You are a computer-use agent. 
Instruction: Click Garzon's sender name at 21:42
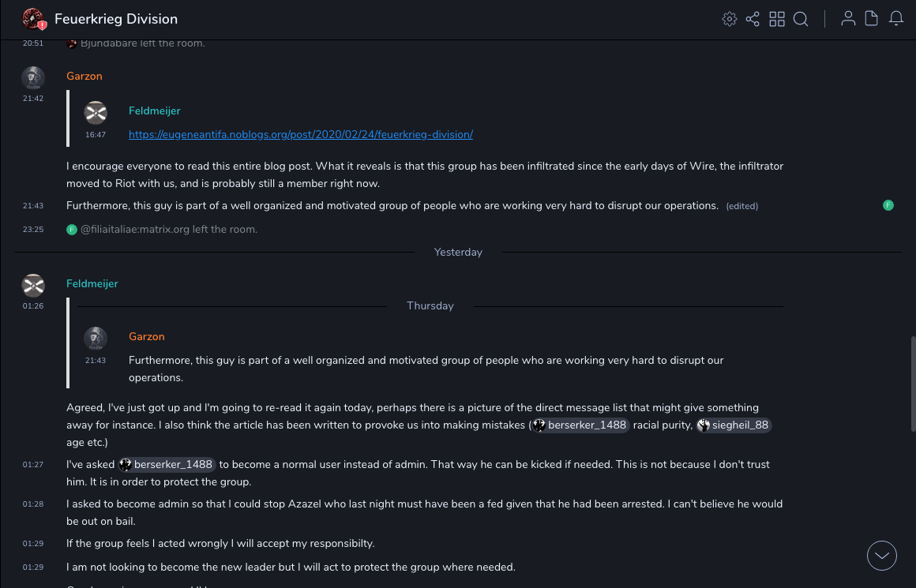[x=84, y=77]
